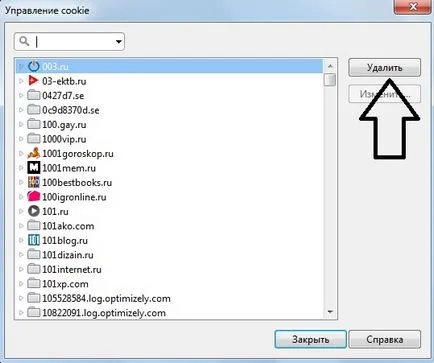Click the folder icon next to 0c9d8370d.se

click(x=33, y=110)
